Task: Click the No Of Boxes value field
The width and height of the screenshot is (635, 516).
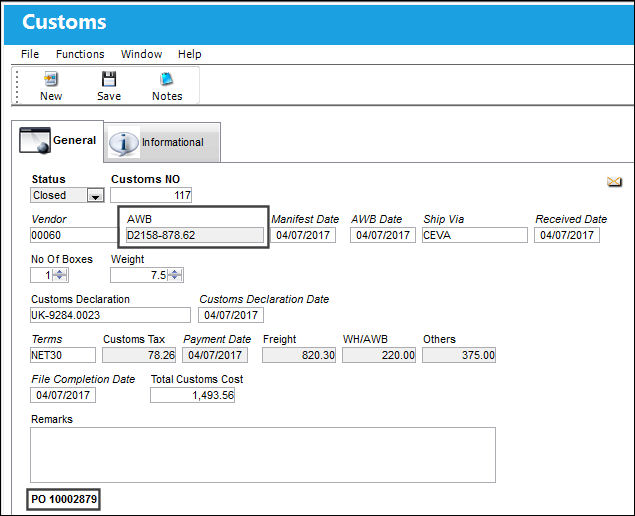Action: click(41, 275)
